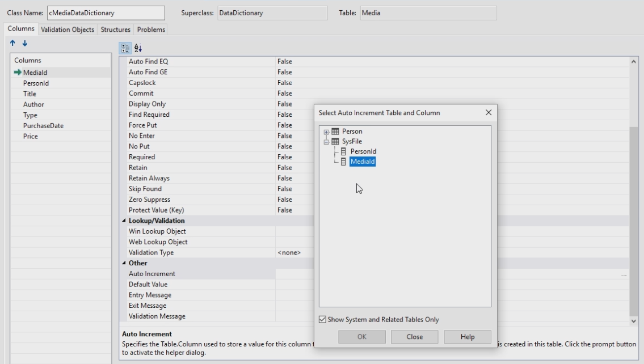Screen dimensions: 644x364
Task: Click the Auto Increment ellipsis prompt button
Action: tap(624, 274)
